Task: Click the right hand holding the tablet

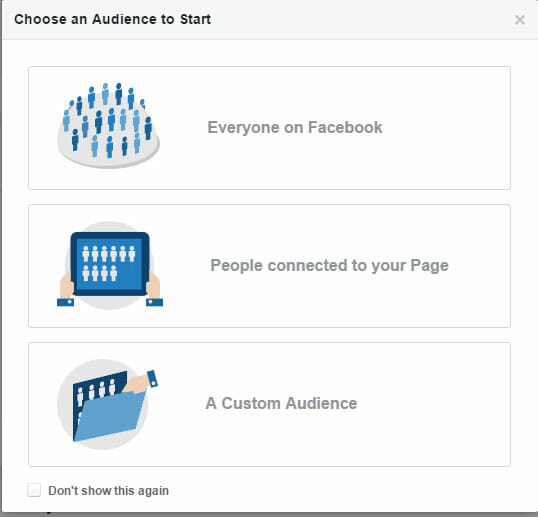Action: (x=154, y=289)
